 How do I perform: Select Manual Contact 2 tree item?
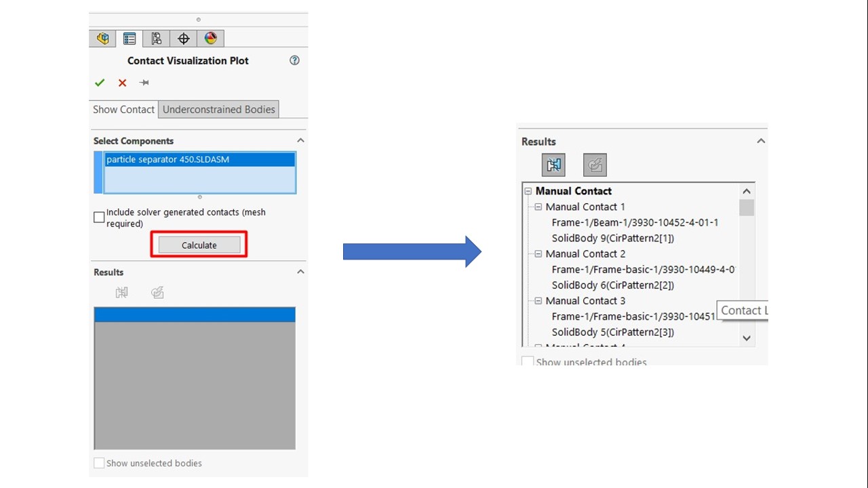click(x=585, y=253)
